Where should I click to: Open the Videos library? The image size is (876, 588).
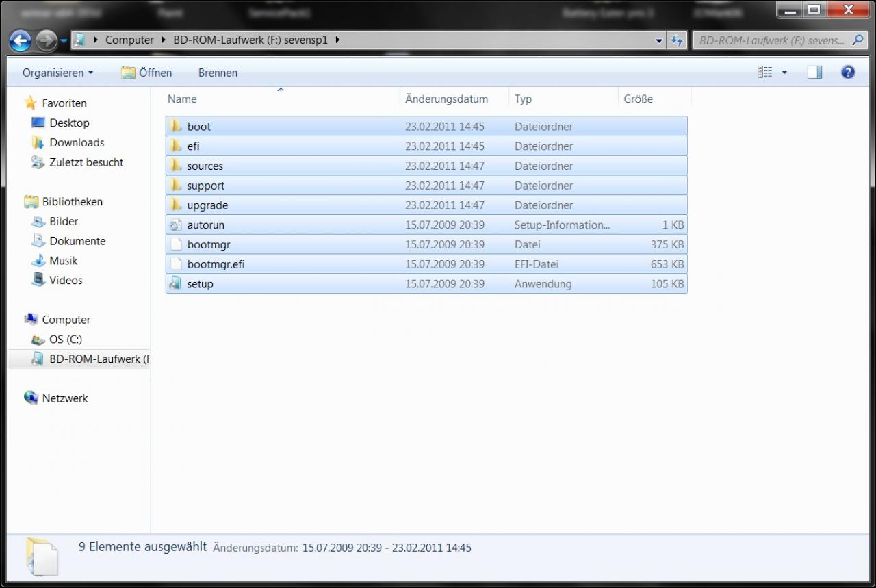[66, 280]
